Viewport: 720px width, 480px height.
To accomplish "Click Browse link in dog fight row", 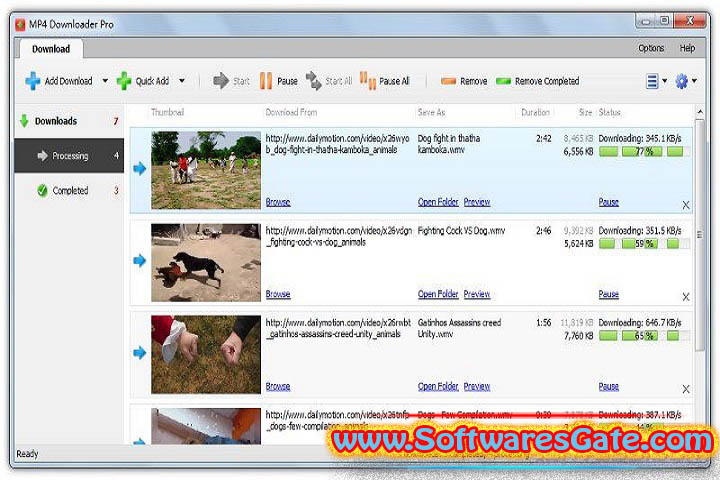I will [278, 202].
